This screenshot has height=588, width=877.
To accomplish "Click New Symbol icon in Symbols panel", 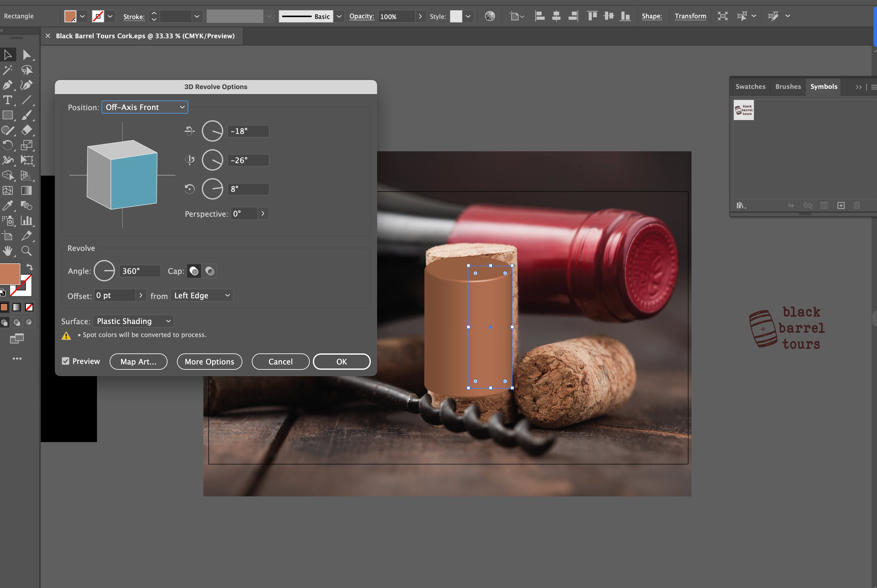I will 841,205.
